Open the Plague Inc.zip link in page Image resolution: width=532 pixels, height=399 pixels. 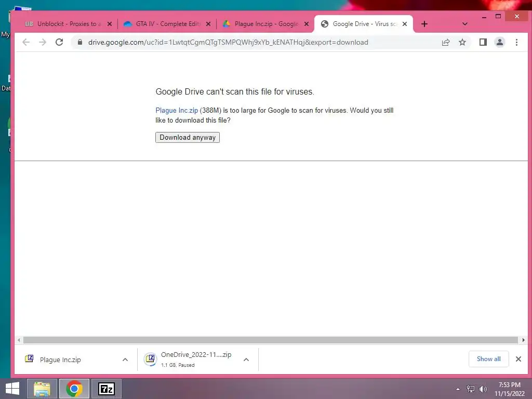tap(177, 110)
